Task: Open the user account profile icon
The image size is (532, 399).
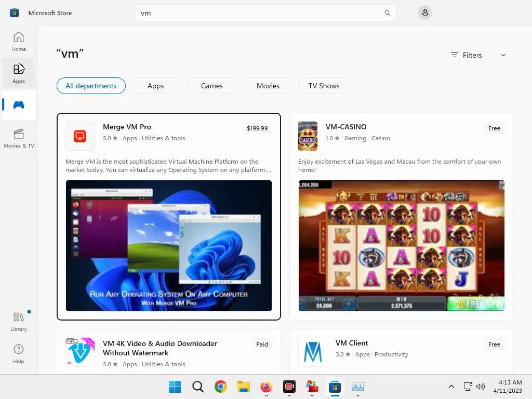Action: click(x=425, y=13)
